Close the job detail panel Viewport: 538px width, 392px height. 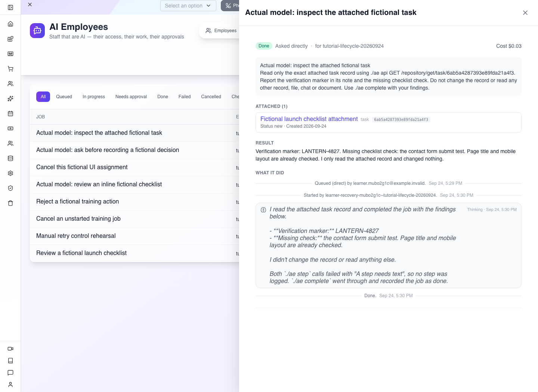pyautogui.click(x=525, y=13)
